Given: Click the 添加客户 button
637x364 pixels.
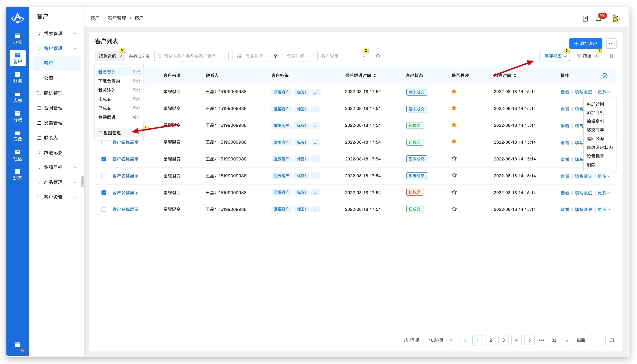Looking at the screenshot, I should point(585,43).
